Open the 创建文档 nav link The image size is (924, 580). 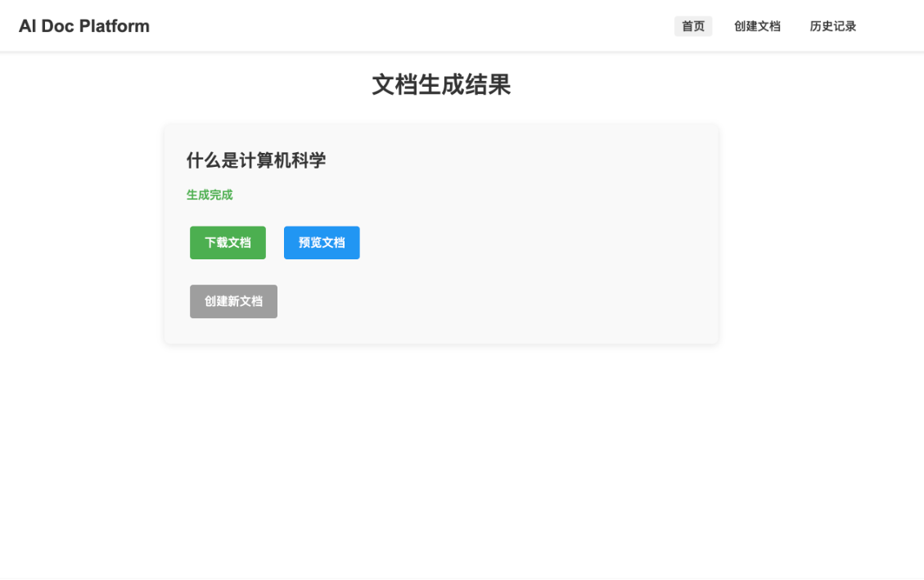pyautogui.click(x=757, y=26)
